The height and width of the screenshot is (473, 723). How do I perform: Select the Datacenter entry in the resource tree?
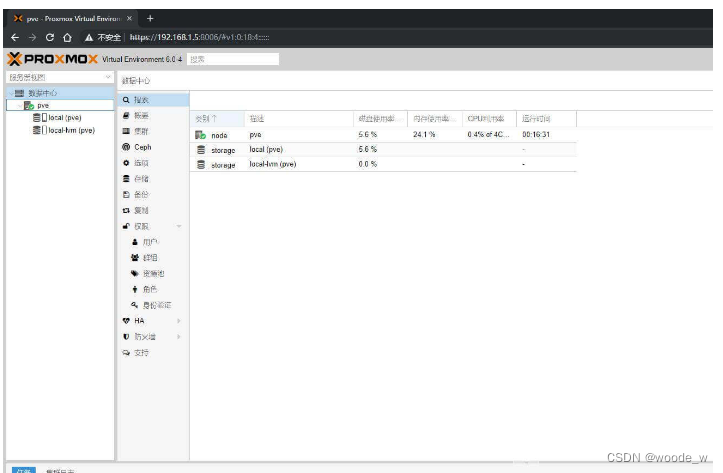[x=60, y=93]
